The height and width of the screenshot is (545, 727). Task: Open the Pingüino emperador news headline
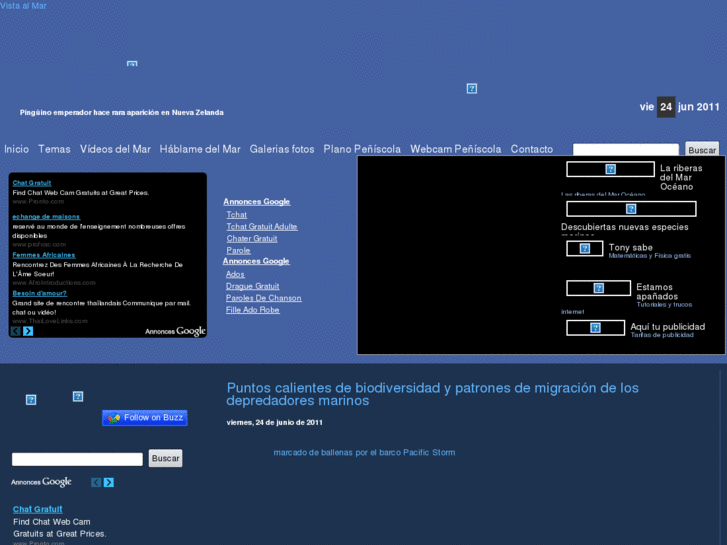[121, 112]
